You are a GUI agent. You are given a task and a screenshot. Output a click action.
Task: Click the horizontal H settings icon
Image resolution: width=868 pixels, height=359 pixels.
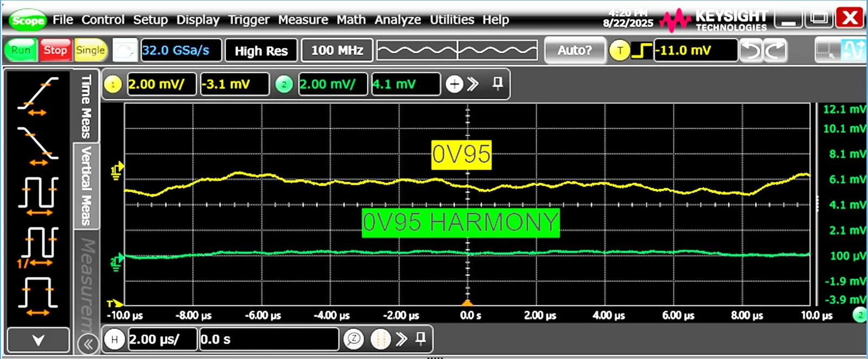point(114,339)
